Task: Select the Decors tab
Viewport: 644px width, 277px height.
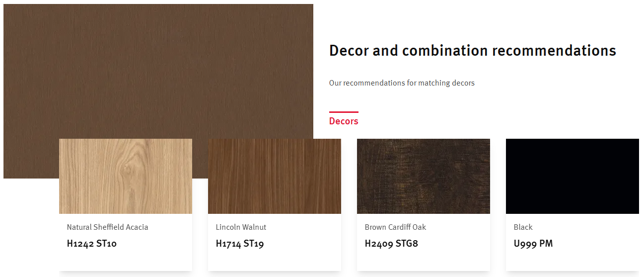Action: pyautogui.click(x=344, y=121)
